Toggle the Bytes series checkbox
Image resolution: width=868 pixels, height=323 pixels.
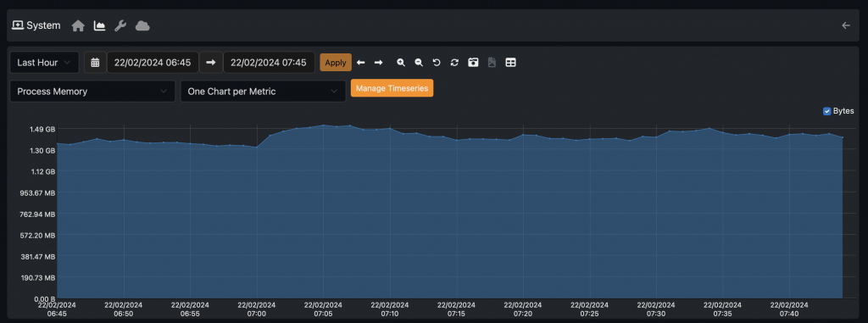pyautogui.click(x=827, y=111)
